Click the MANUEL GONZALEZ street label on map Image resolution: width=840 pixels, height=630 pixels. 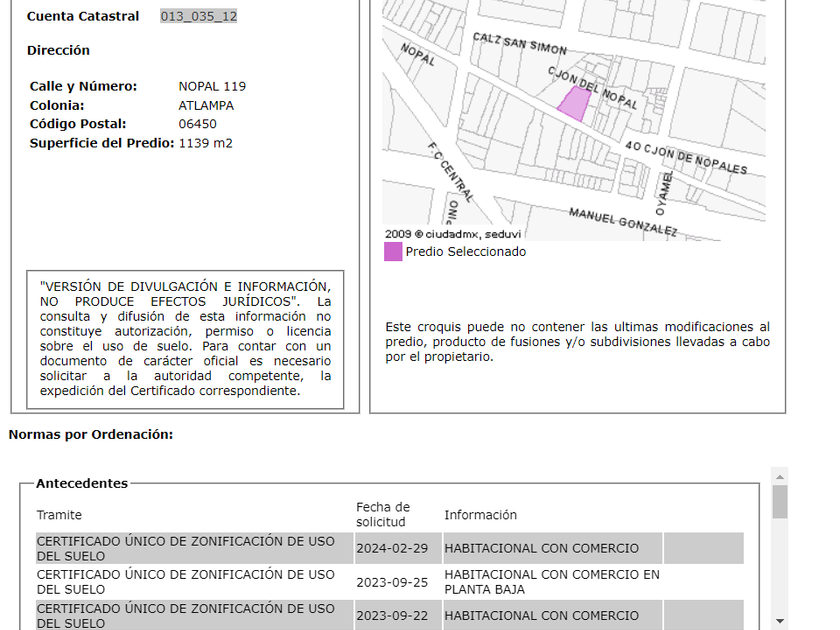click(622, 222)
